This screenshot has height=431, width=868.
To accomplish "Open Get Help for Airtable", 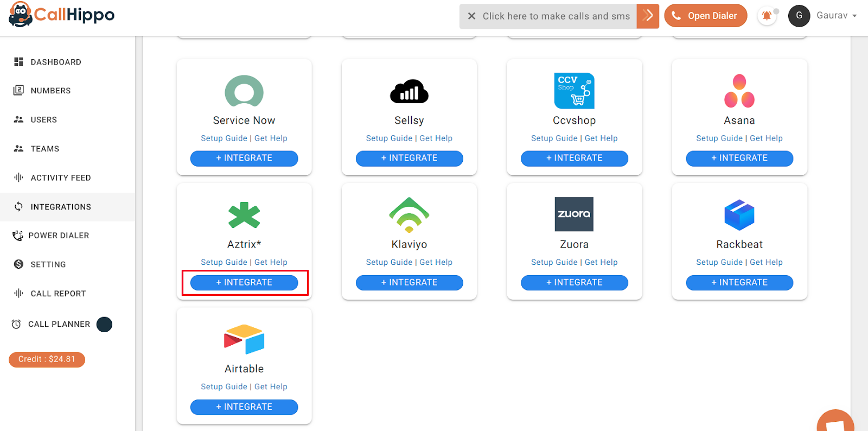I will [x=271, y=386].
